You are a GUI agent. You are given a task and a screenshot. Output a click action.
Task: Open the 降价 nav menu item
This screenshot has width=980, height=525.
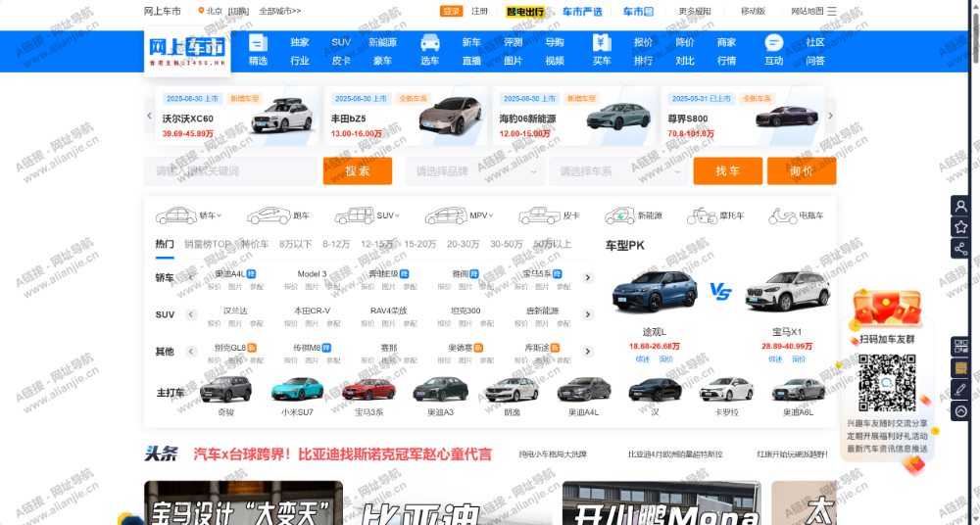click(685, 42)
